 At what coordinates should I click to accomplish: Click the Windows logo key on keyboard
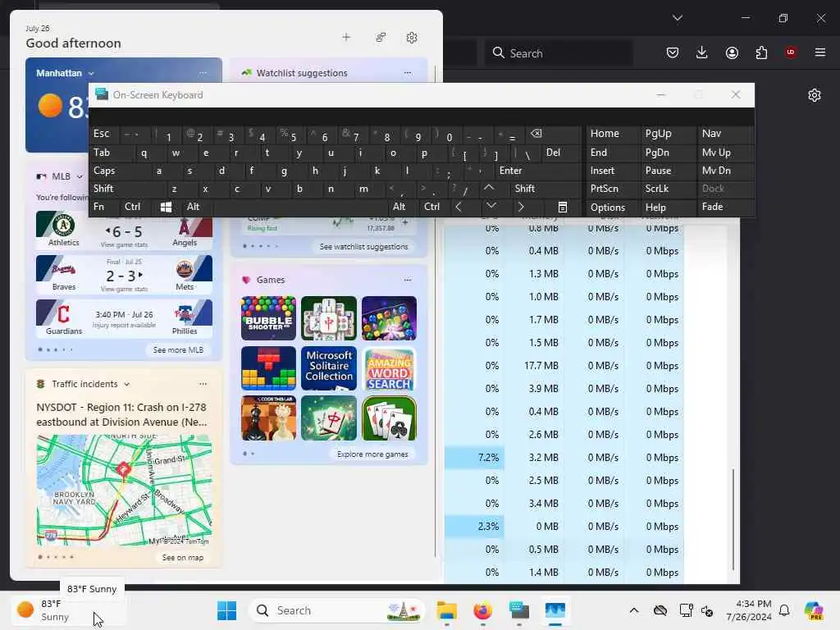pyautogui.click(x=166, y=207)
